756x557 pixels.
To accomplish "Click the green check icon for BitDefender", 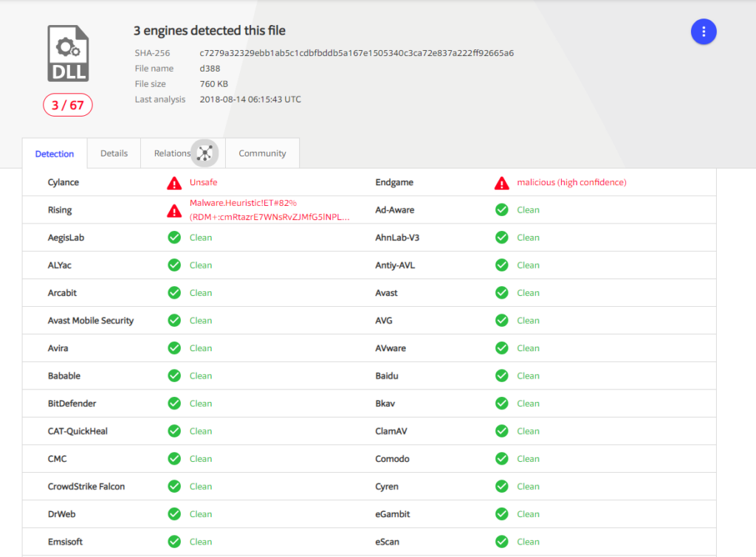I will (174, 404).
